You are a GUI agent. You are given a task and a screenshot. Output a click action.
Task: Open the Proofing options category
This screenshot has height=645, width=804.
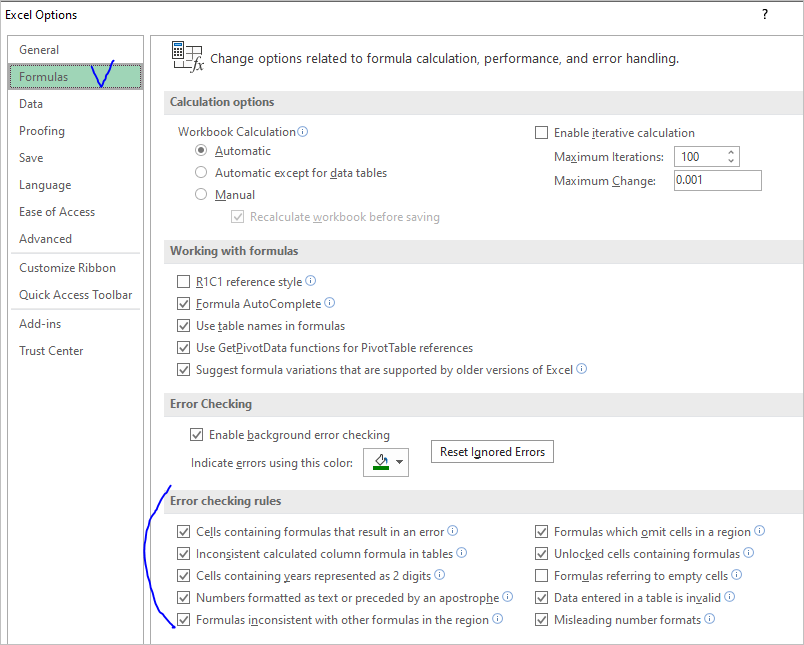(x=75, y=131)
